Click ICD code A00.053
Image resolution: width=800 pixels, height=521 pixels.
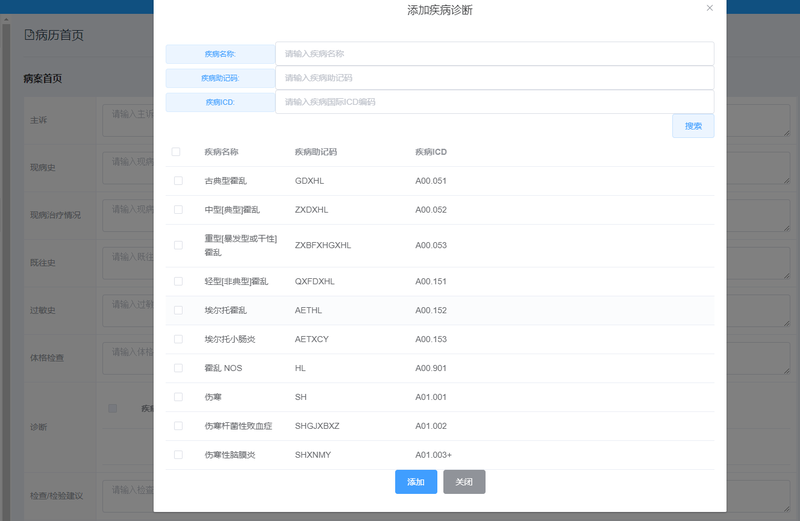point(431,245)
